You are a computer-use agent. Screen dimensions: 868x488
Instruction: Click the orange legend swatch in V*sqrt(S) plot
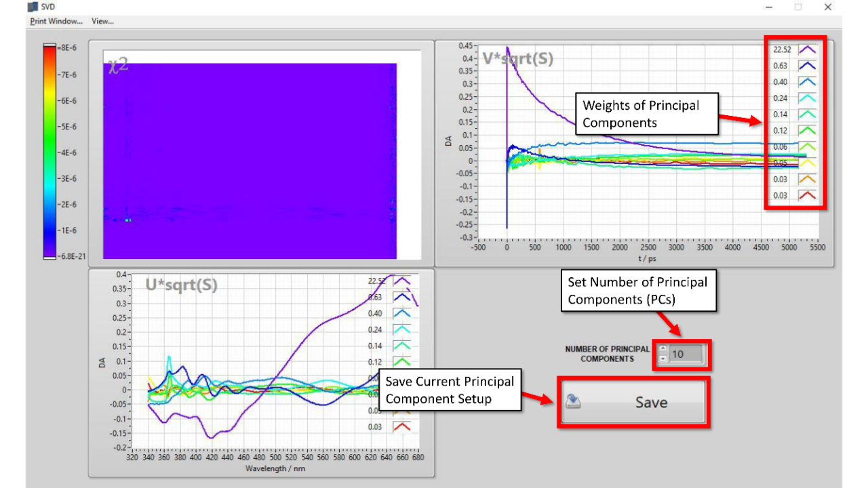tap(808, 180)
